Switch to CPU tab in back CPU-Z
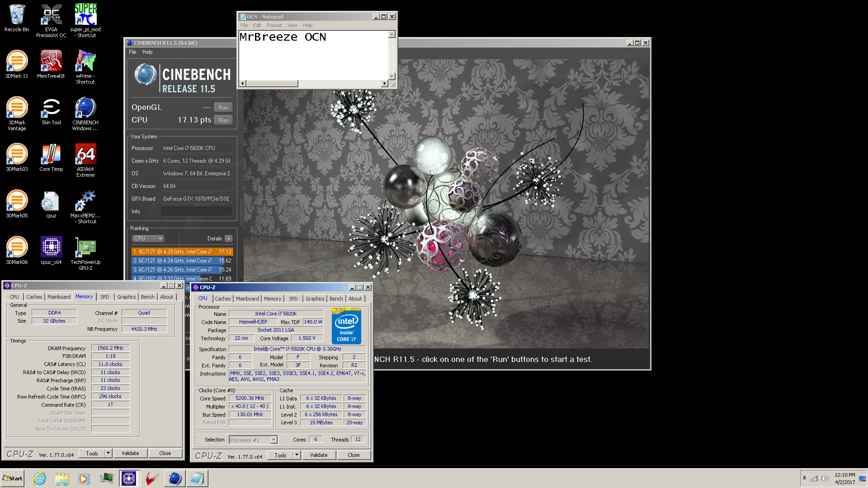 [x=14, y=297]
